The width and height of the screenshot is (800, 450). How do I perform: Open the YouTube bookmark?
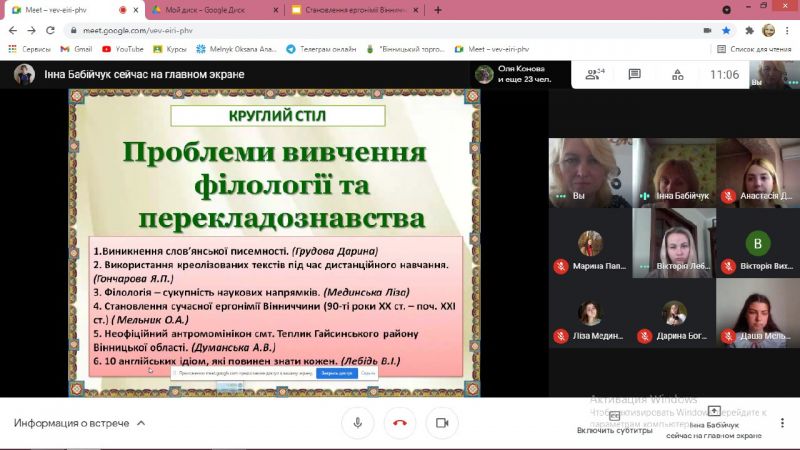(x=122, y=49)
